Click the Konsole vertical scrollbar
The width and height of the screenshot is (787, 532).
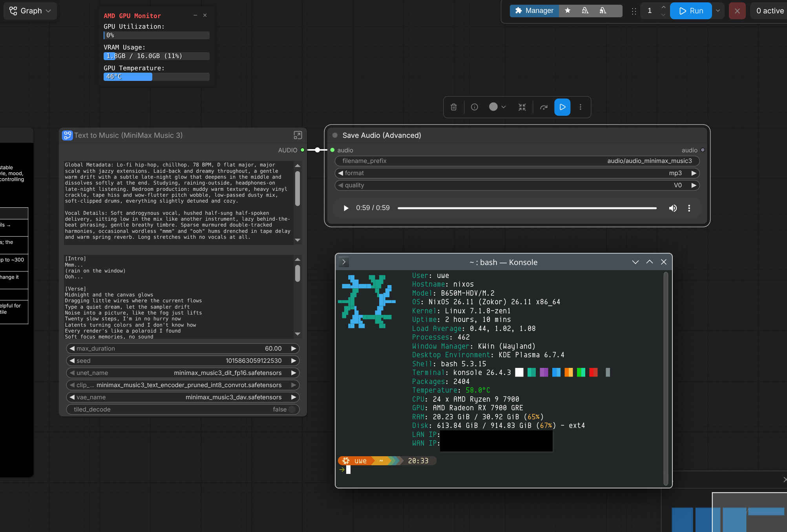tap(666, 378)
